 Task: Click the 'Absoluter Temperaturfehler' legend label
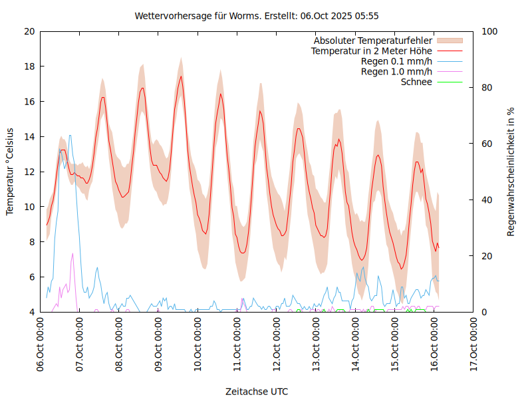coord(373,41)
